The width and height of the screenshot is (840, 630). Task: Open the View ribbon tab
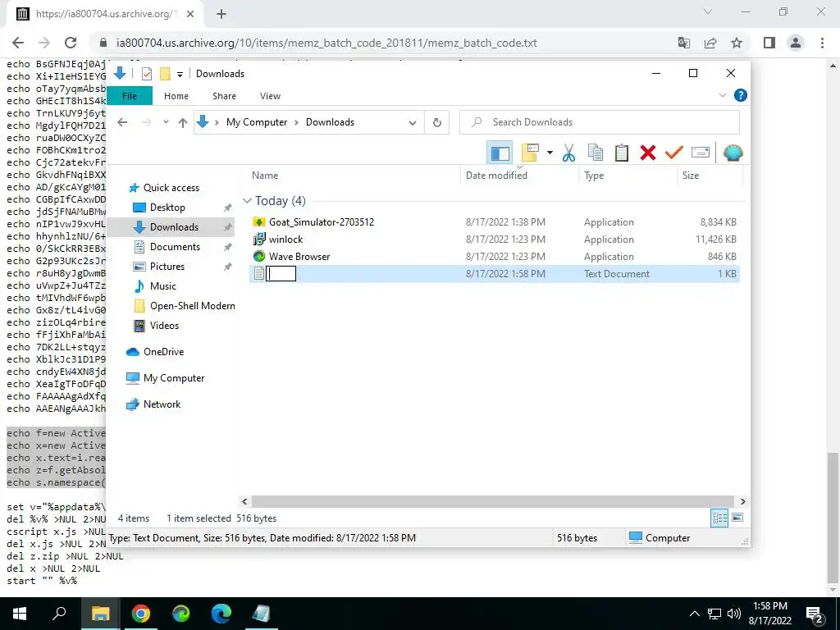coord(270,96)
